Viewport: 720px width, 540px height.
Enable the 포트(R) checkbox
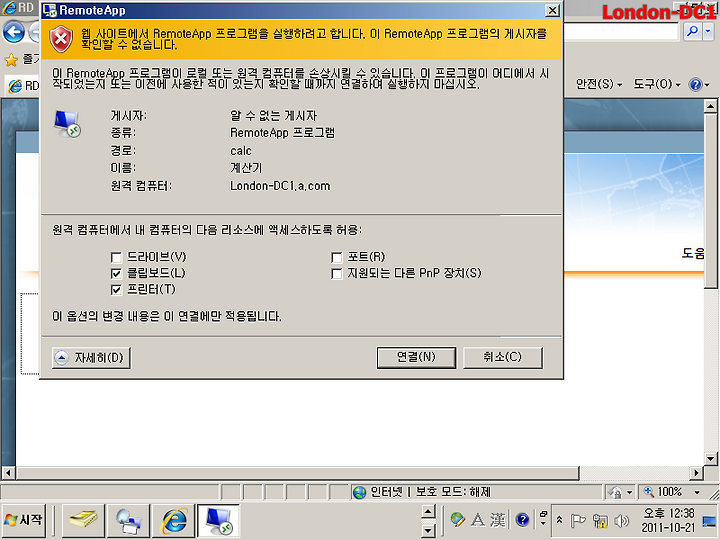[x=337, y=257]
